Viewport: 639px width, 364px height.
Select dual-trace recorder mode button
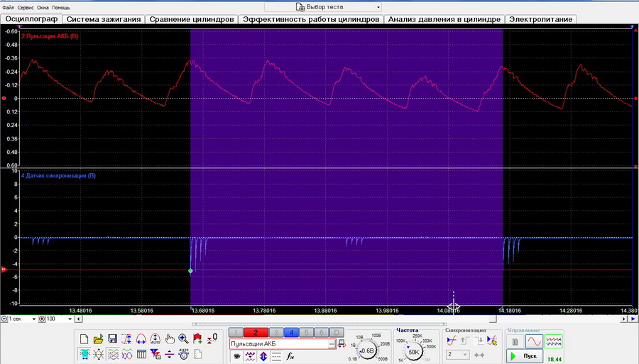click(553, 341)
